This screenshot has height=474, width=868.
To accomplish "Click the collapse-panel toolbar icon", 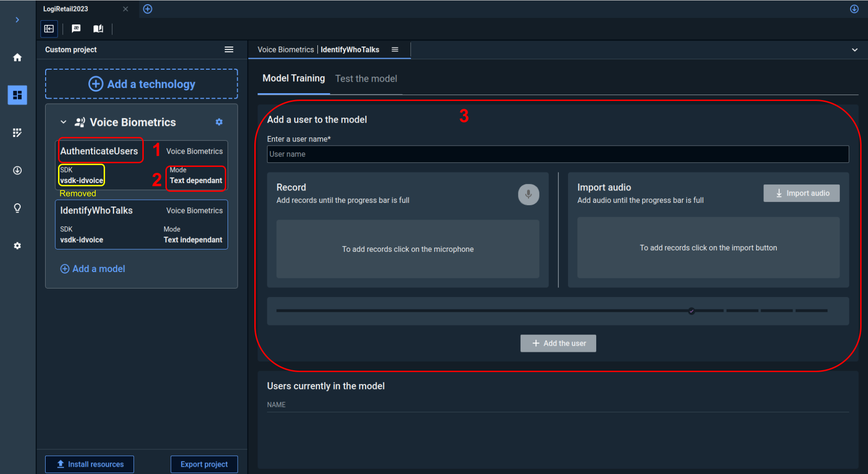I will click(x=49, y=29).
